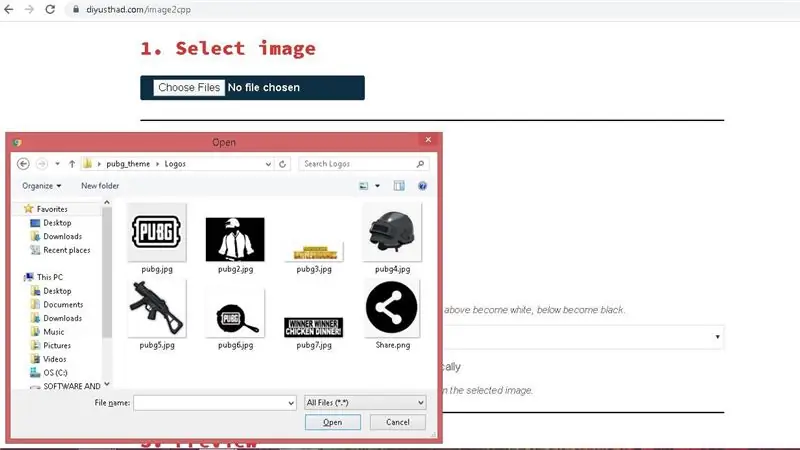
Task: Select Desktop under This PC
Action: click(57, 291)
